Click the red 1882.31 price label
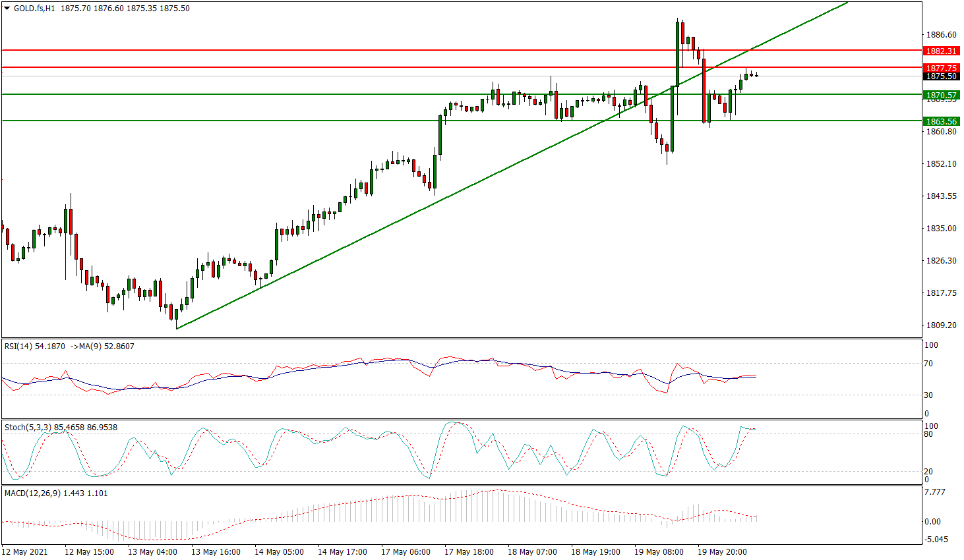Image resolution: width=964 pixels, height=560 pixels. click(941, 51)
